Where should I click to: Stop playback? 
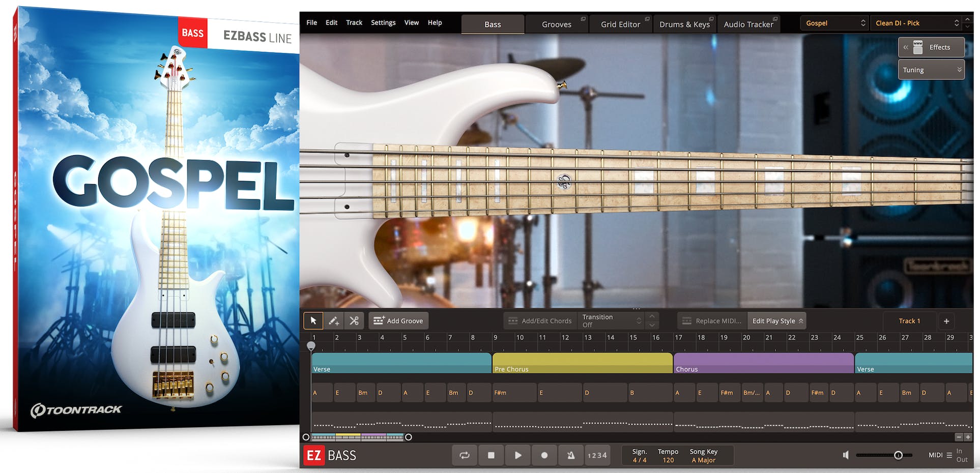click(491, 455)
